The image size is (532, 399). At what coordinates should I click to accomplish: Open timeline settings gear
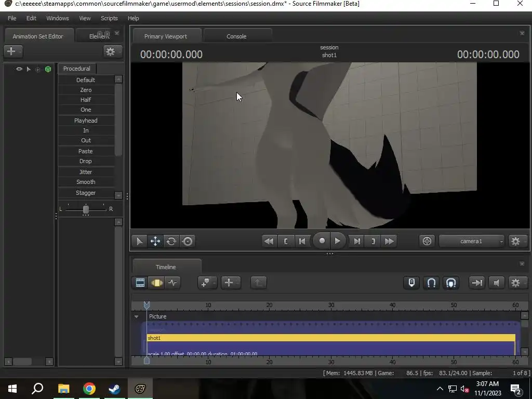click(516, 283)
